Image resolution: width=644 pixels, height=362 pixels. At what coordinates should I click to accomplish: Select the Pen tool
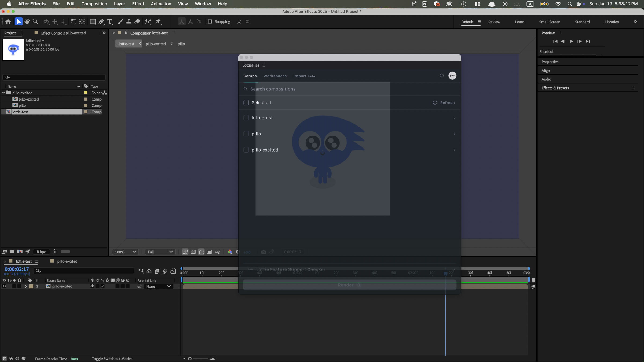[x=101, y=21]
